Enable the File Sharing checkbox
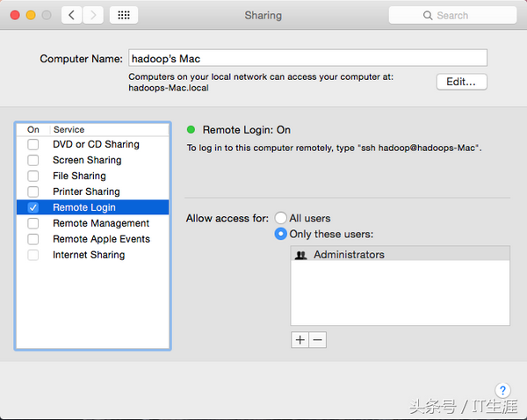527x420 pixels. tap(33, 176)
